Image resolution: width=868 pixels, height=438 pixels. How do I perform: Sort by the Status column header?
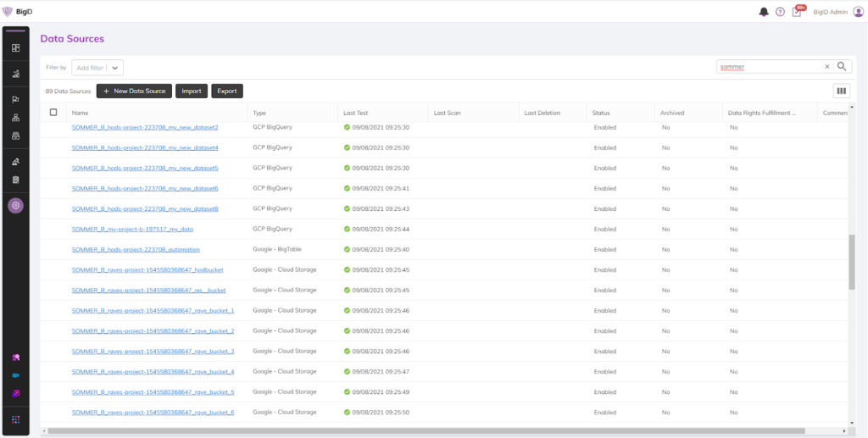(601, 113)
